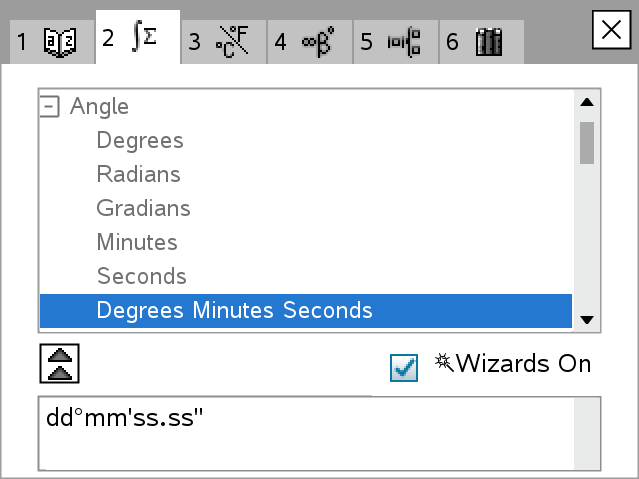Collapse the Angle category
This screenshot has width=639, height=479.
pos(50,106)
